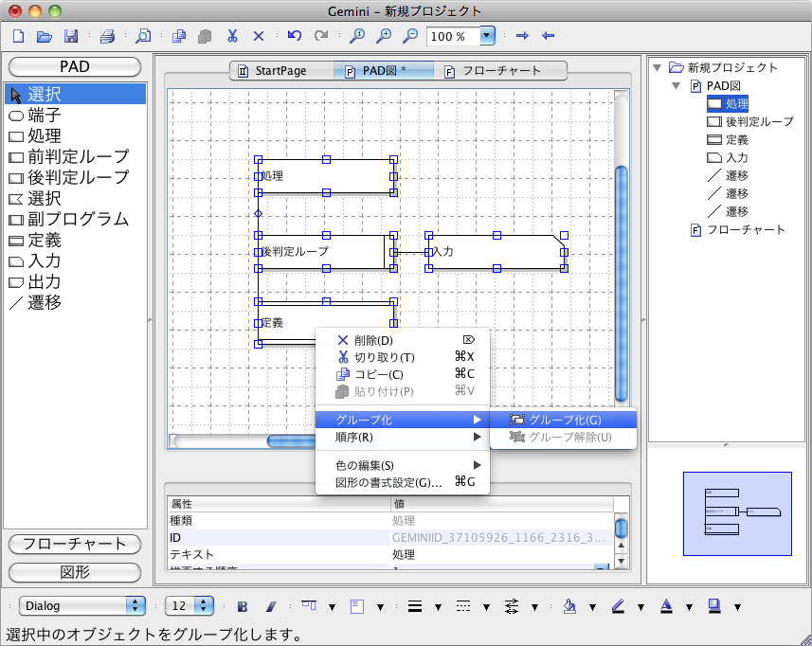Select 処理 in the project tree
The width and height of the screenshot is (812, 646).
pyautogui.click(x=728, y=103)
